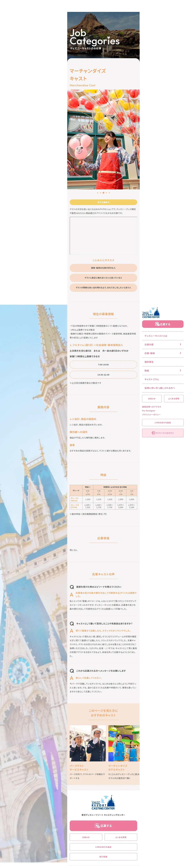Click the 若干名募集中 yellow banner
Viewport: 186px width, 868px height.
[x=103, y=202]
